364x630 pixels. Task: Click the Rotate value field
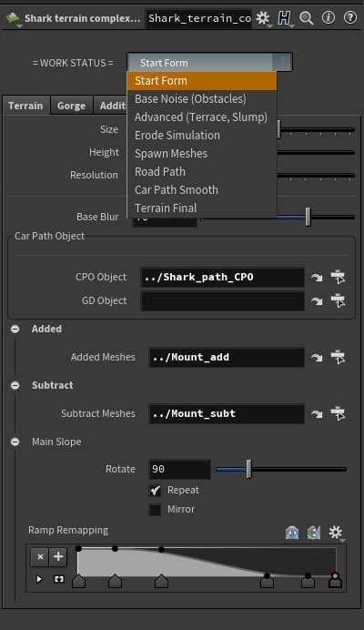pyautogui.click(x=179, y=469)
